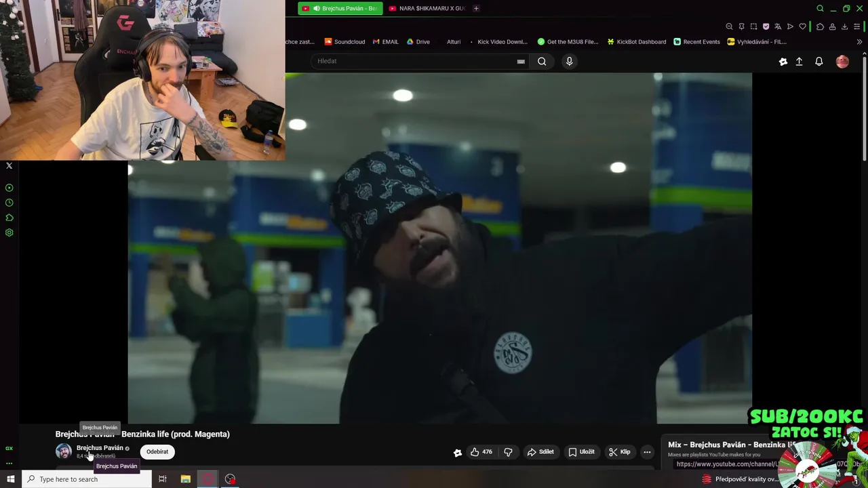Create a clip with the Klip button
The image size is (868, 488).
coord(620,452)
